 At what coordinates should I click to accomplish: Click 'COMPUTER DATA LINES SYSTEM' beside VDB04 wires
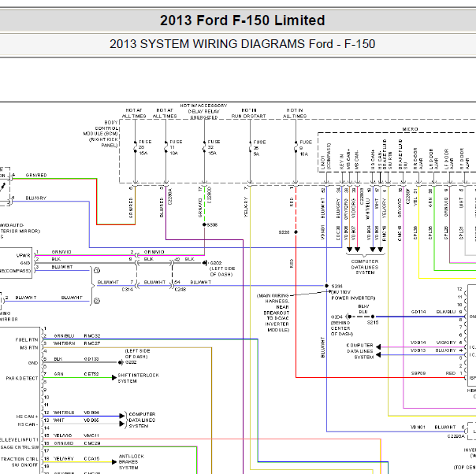142,420
